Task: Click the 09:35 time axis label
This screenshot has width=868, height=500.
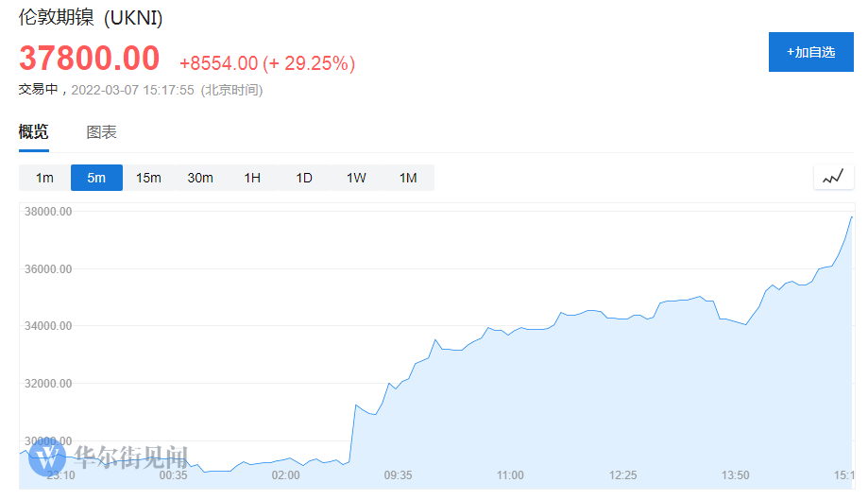Action: pos(398,474)
